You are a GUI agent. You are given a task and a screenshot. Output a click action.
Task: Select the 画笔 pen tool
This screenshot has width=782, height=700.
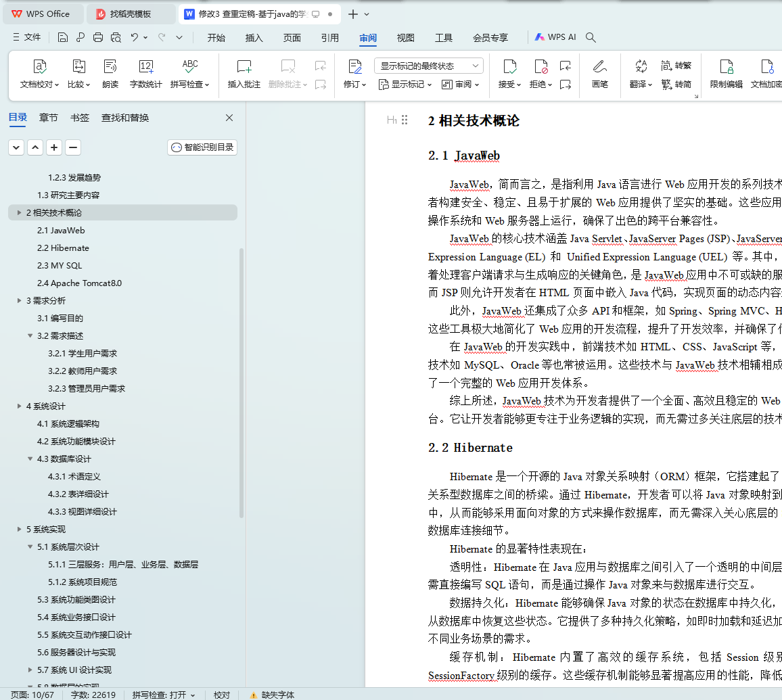pos(599,74)
